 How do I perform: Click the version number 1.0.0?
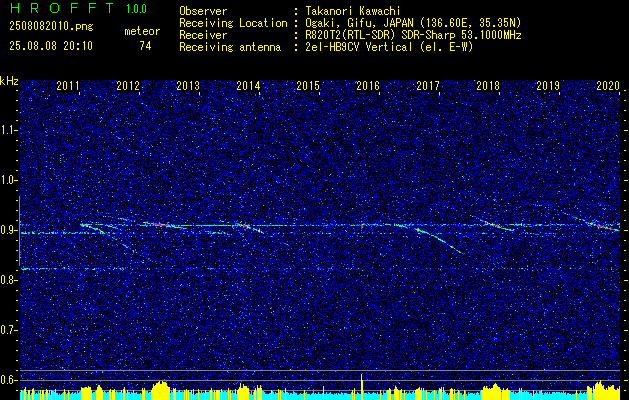click(136, 9)
